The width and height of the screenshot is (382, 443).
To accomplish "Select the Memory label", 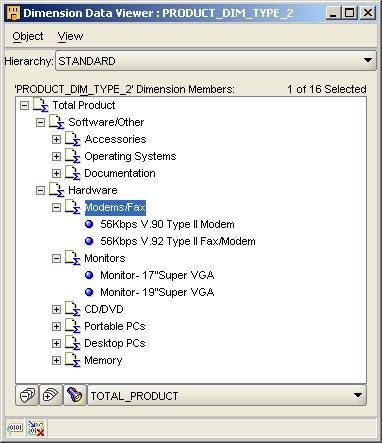I will 103,360.
